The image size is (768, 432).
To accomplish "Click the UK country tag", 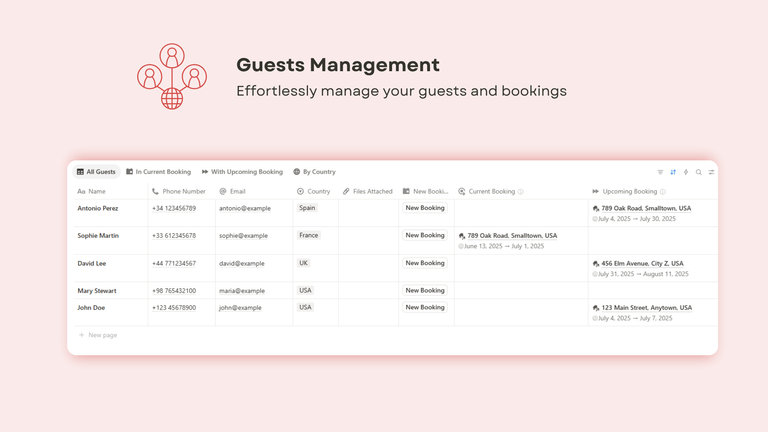I will (303, 263).
